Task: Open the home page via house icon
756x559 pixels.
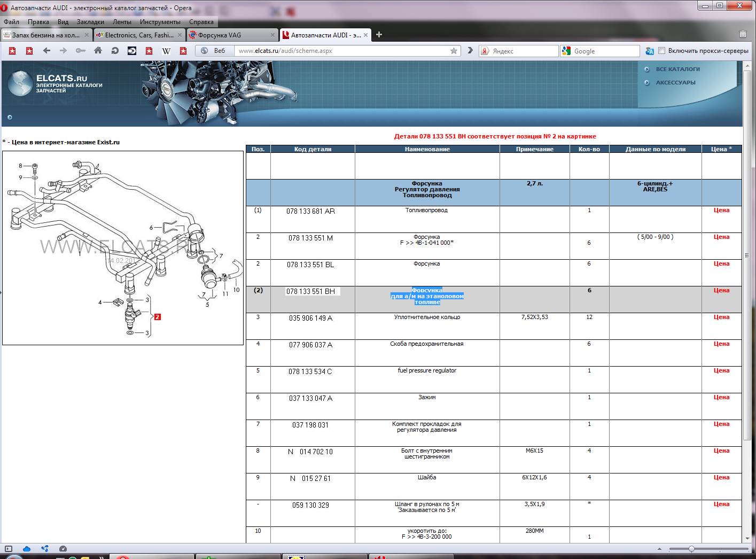Action: (x=98, y=50)
